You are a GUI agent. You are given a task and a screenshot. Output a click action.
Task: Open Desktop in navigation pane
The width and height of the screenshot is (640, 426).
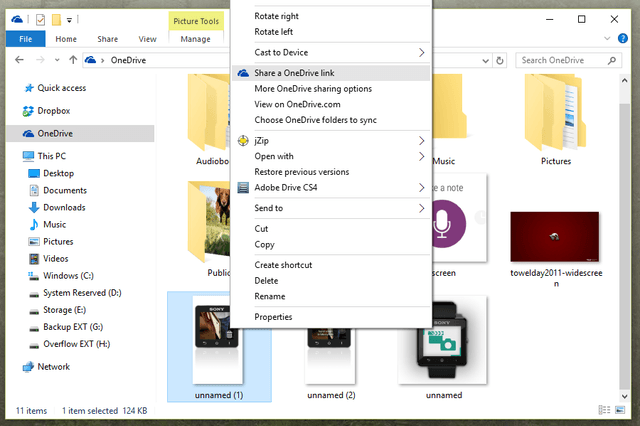(x=58, y=173)
